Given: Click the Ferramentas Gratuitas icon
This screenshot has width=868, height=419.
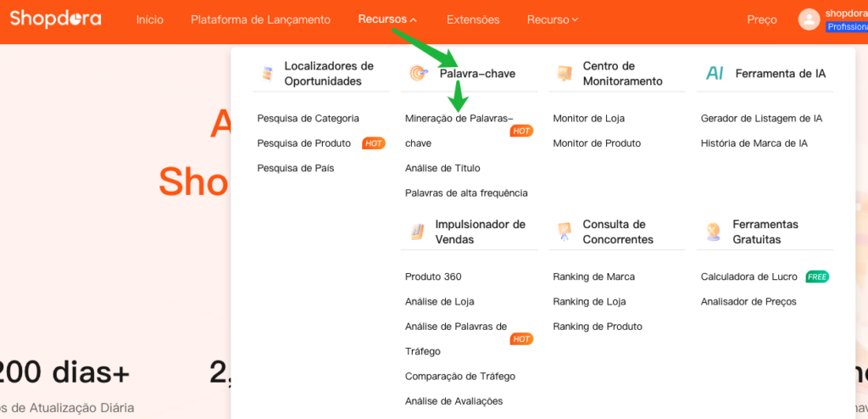Looking at the screenshot, I should pyautogui.click(x=714, y=232).
